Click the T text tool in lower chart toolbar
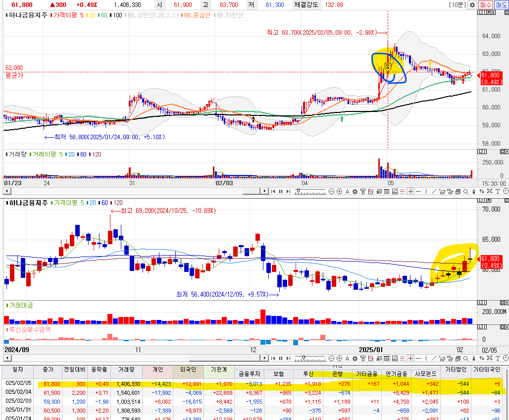Screen dimensions: 509x420 pos(498,358)
